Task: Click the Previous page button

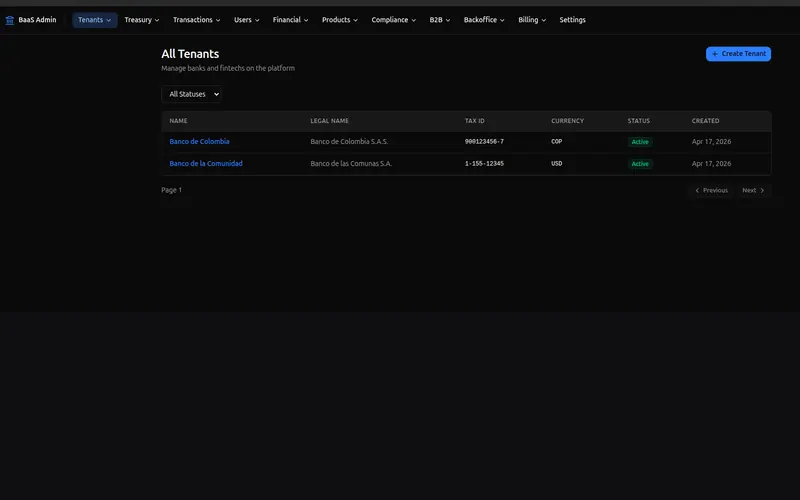Action: tap(711, 190)
